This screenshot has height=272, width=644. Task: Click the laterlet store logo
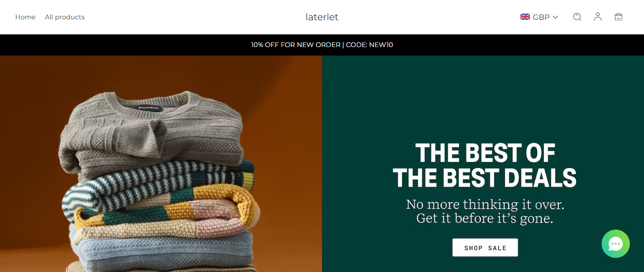coord(322,17)
